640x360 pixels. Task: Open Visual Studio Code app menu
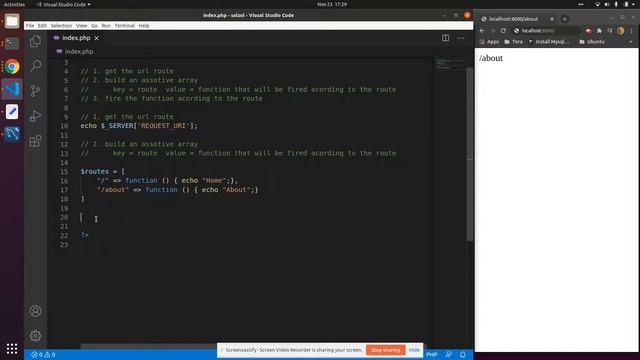(64, 4)
